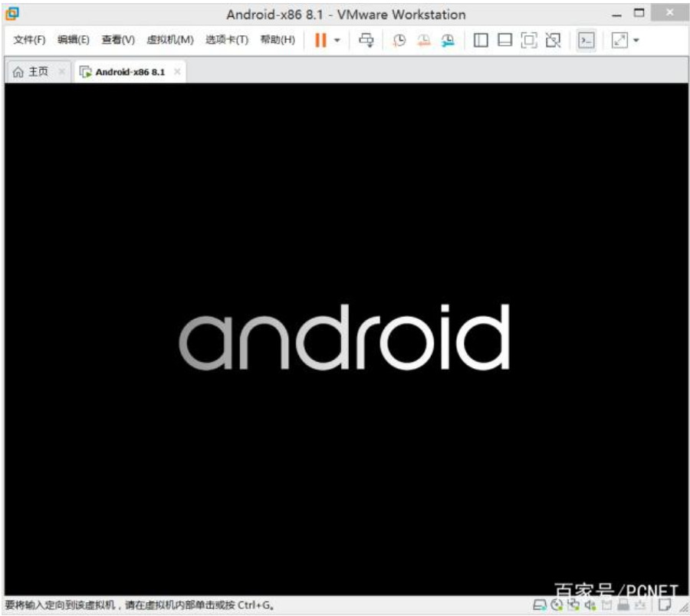Click the message log note icon
Image resolution: width=690 pixels, height=616 pixels.
(665, 605)
